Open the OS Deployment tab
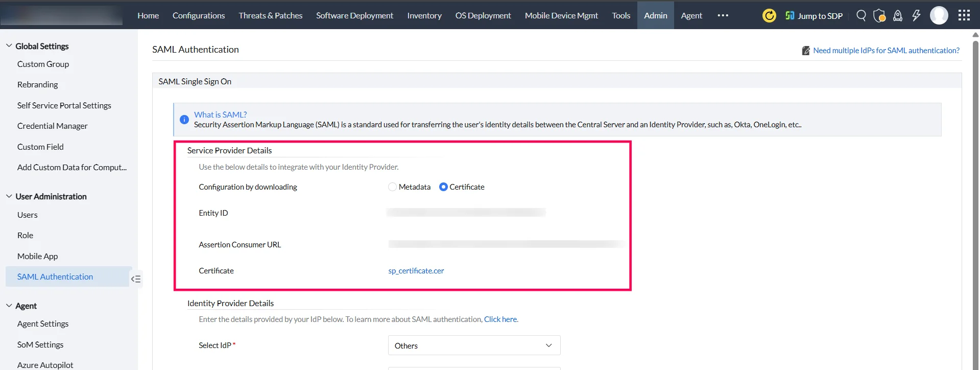Viewport: 980px width, 370px height. [x=483, y=15]
